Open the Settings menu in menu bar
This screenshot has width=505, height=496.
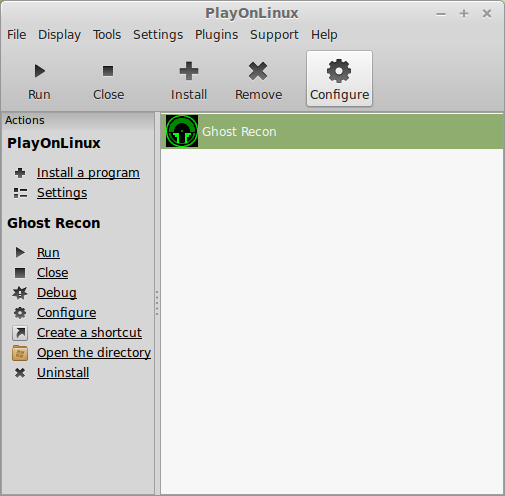point(158,35)
